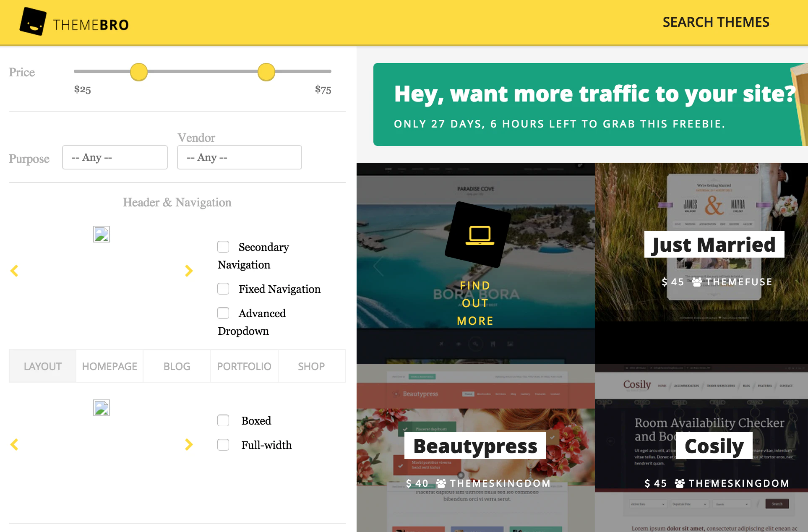This screenshot has width=808, height=532.
Task: Click the ThemeBro logo icon
Action: pyautogui.click(x=33, y=22)
